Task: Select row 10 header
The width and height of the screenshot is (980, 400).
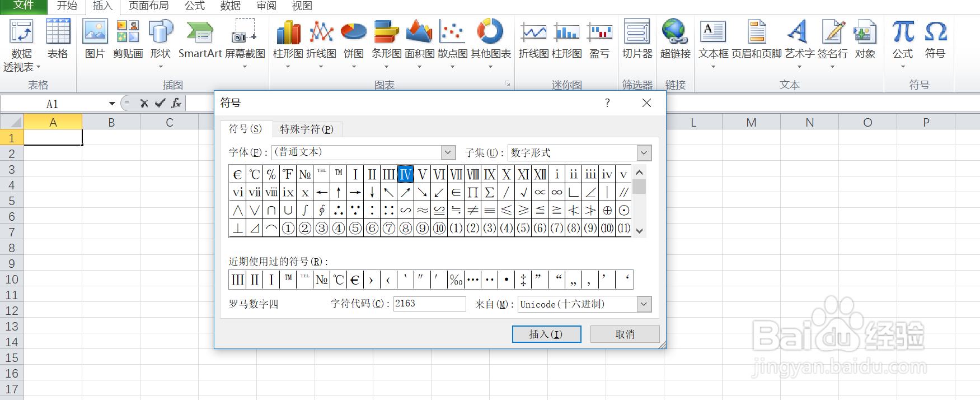Action: point(12,279)
